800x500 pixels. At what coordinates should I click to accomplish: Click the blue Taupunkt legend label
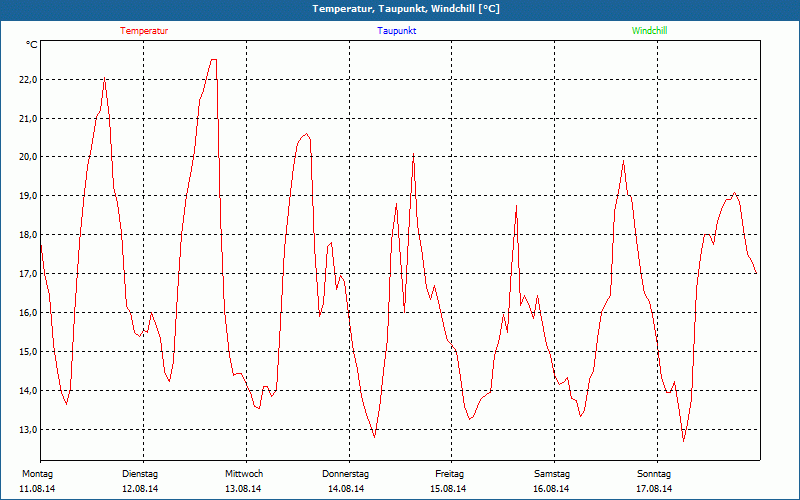(396, 31)
